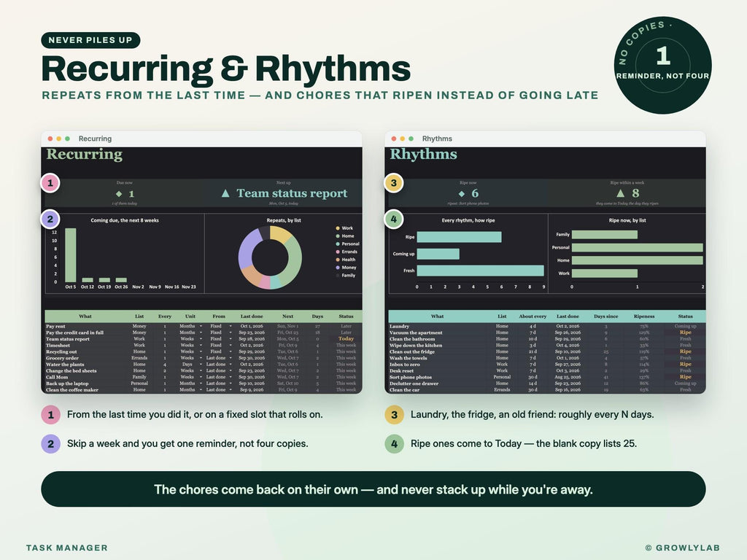Click the diamond icon beside Ripe now 6
This screenshot has width=747, height=560.
461,194
